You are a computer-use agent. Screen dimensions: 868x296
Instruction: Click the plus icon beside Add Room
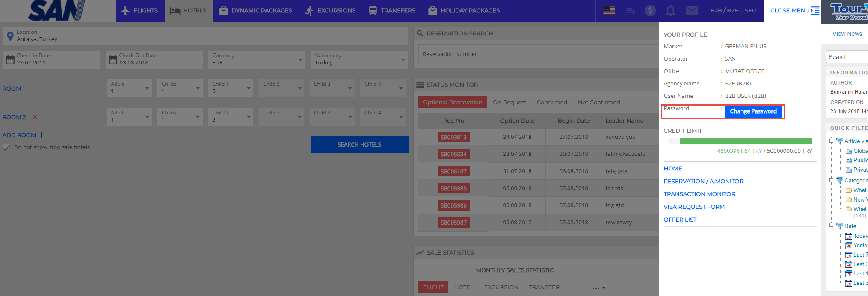[41, 135]
